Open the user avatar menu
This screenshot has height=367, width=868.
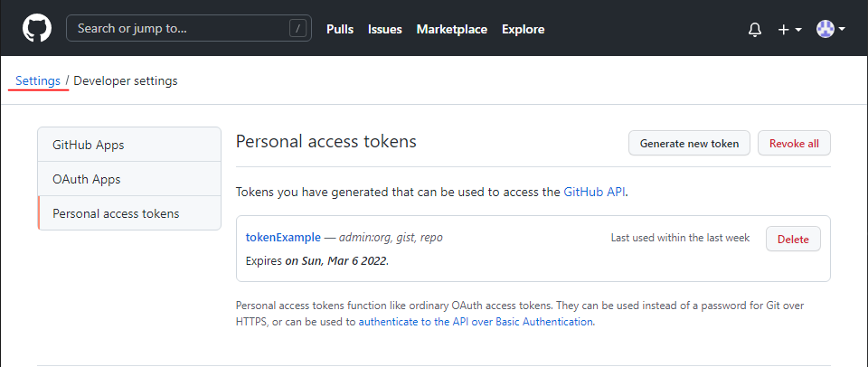pyautogui.click(x=831, y=29)
